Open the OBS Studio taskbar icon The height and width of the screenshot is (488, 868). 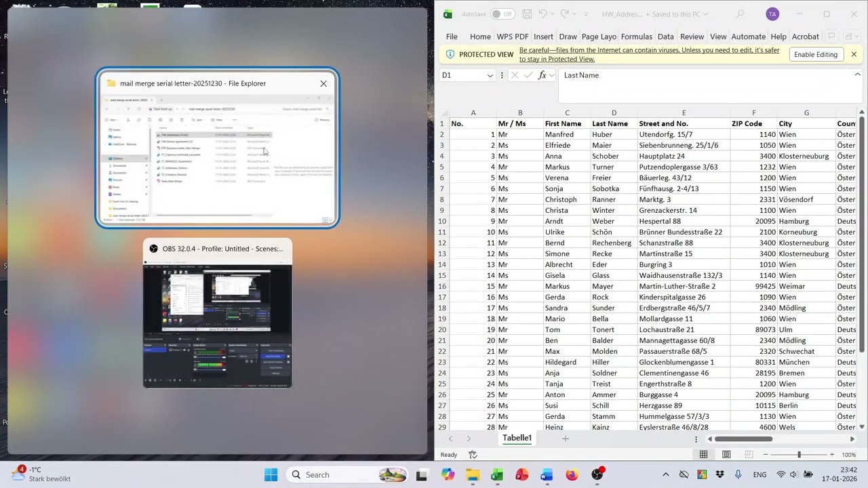click(597, 475)
